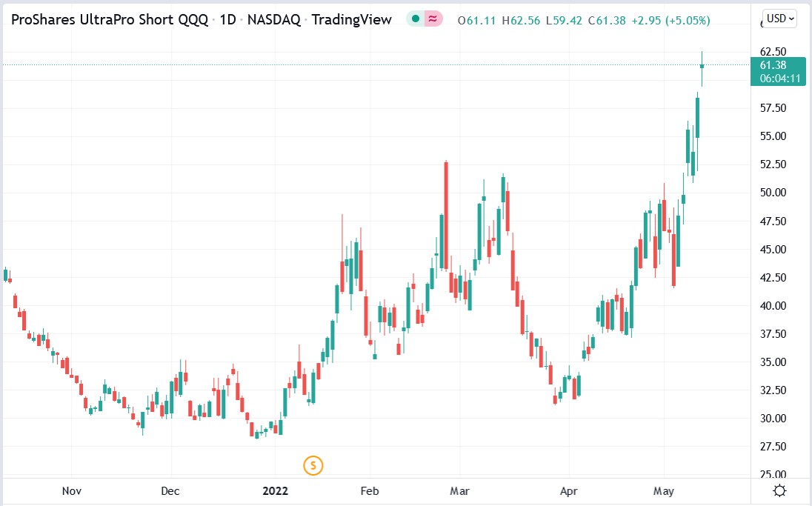Viewport: 812px width, 506px height.
Task: Click the Dec label on time axis
Action: pos(170,491)
